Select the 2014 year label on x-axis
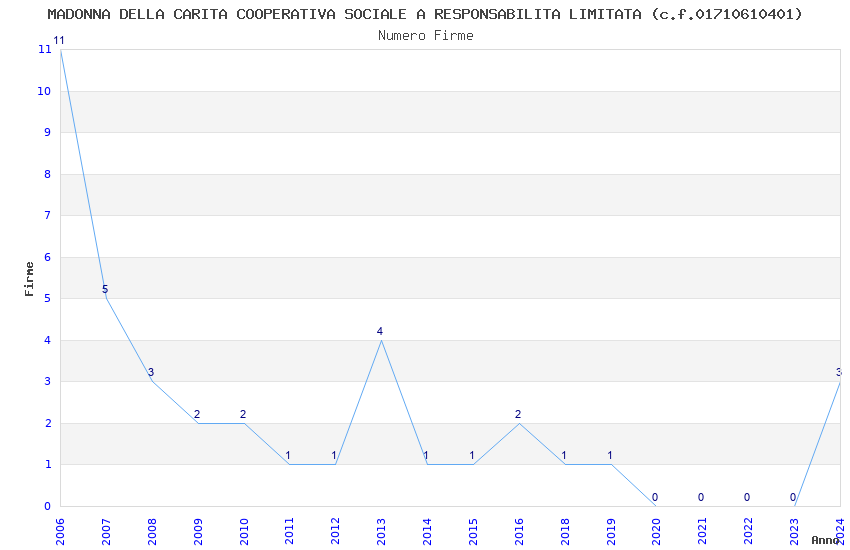Screen dimensions: 850x550 tap(427, 531)
